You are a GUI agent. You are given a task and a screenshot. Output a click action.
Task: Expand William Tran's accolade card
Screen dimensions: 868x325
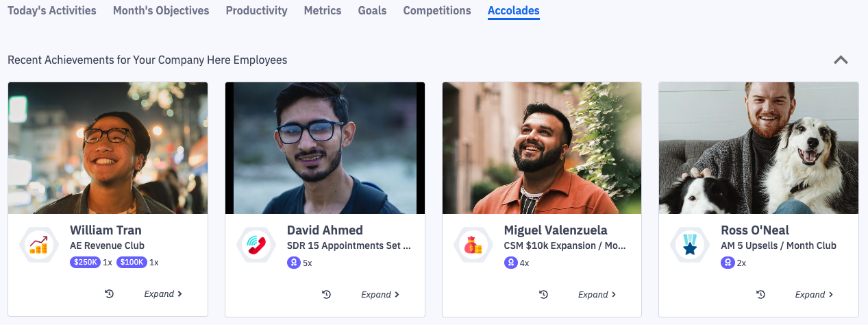(163, 294)
